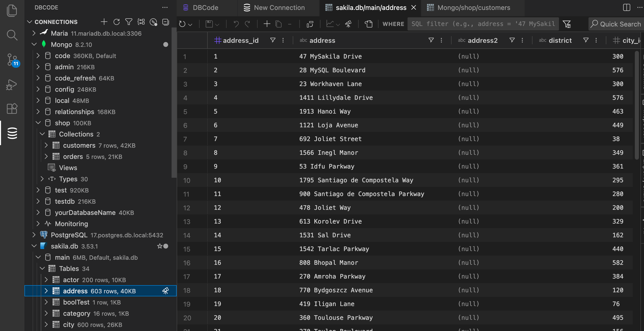Toggle filter on the district column
644x331 pixels.
click(x=586, y=40)
